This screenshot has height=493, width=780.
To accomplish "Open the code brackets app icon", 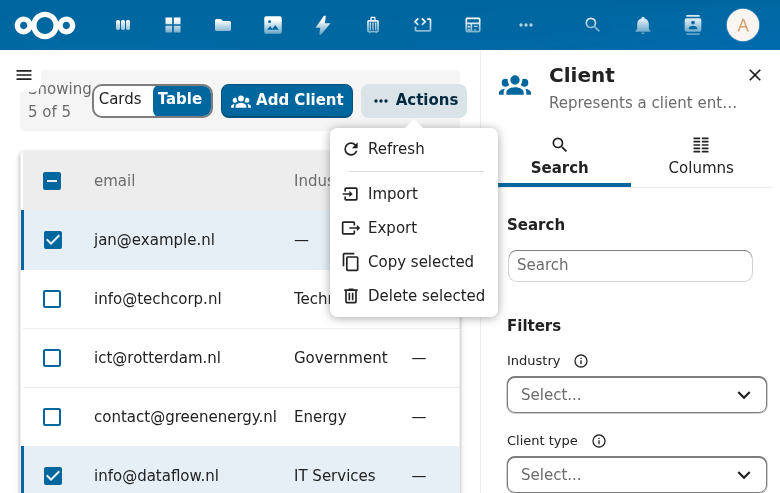I will tap(422, 25).
